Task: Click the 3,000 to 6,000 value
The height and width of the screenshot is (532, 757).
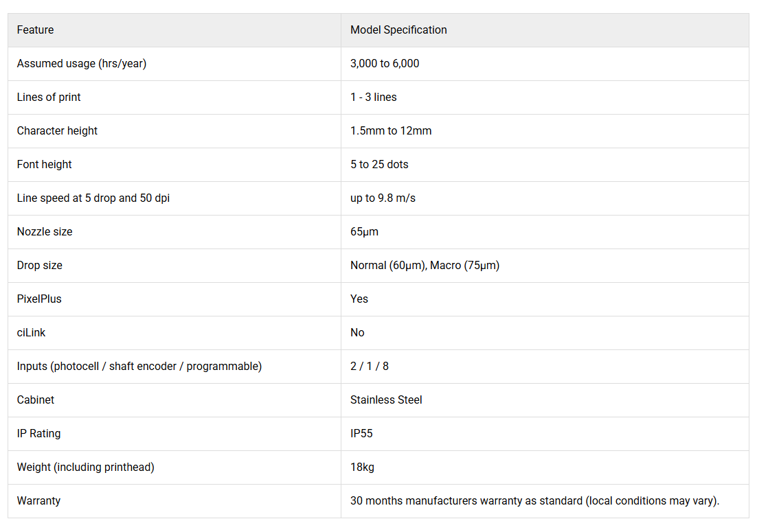Action: point(385,64)
